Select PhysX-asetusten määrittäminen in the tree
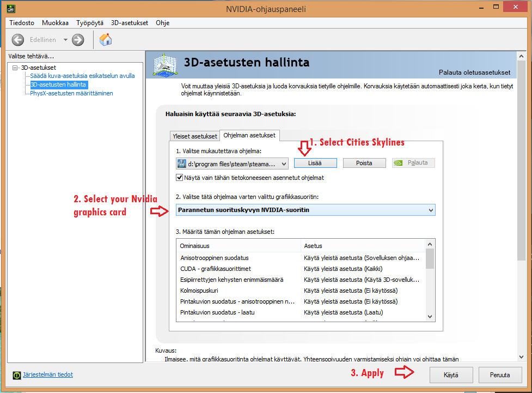 [x=71, y=93]
